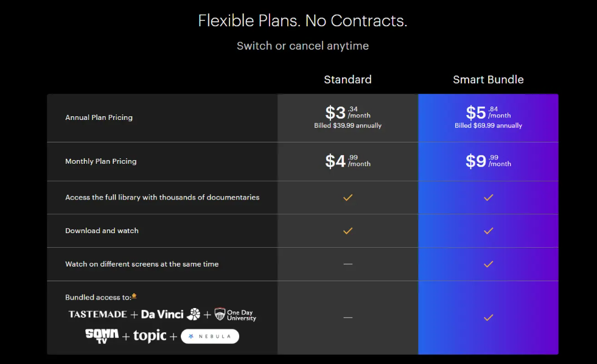The height and width of the screenshot is (364, 597).
Task: Click Standard full library checkmark
Action: 347,197
